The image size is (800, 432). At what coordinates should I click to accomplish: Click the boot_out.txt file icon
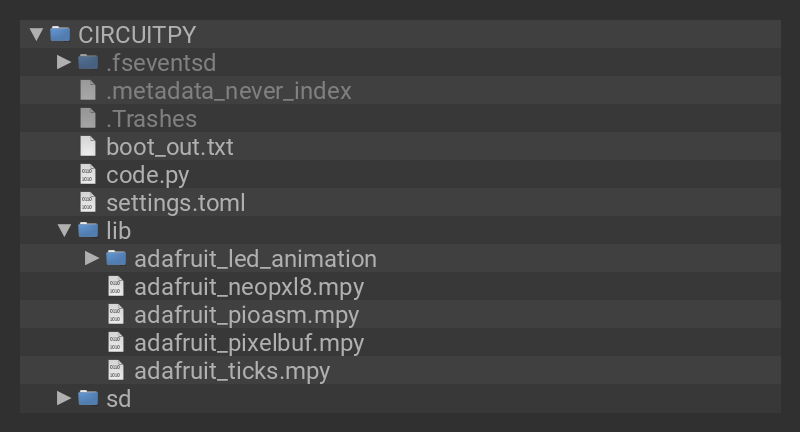88,146
